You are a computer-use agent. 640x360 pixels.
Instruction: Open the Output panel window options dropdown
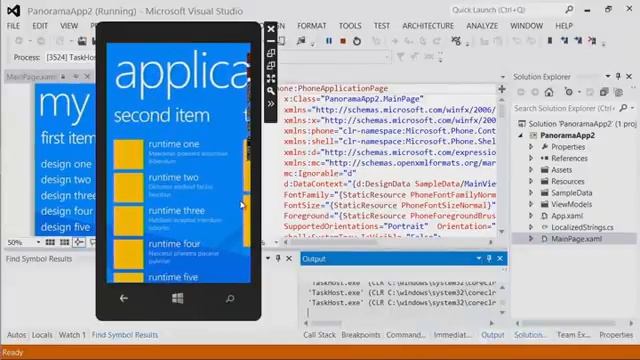(x=478, y=258)
